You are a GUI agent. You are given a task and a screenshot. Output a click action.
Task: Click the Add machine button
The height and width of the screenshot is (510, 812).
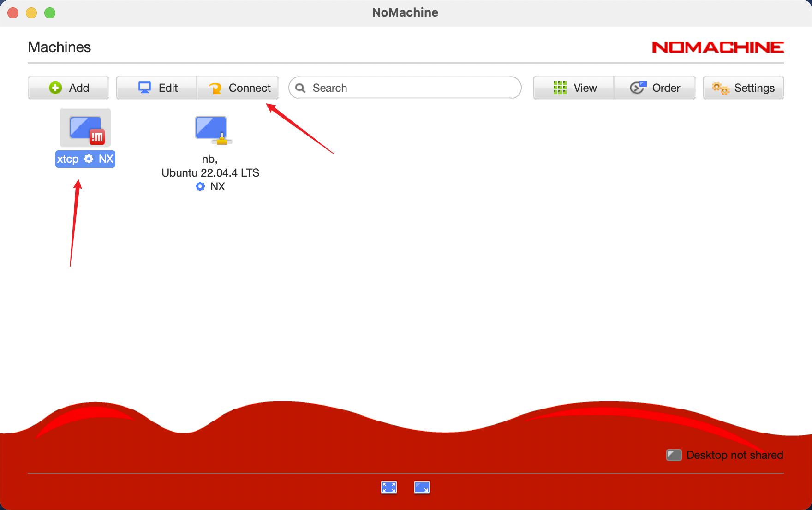(68, 88)
